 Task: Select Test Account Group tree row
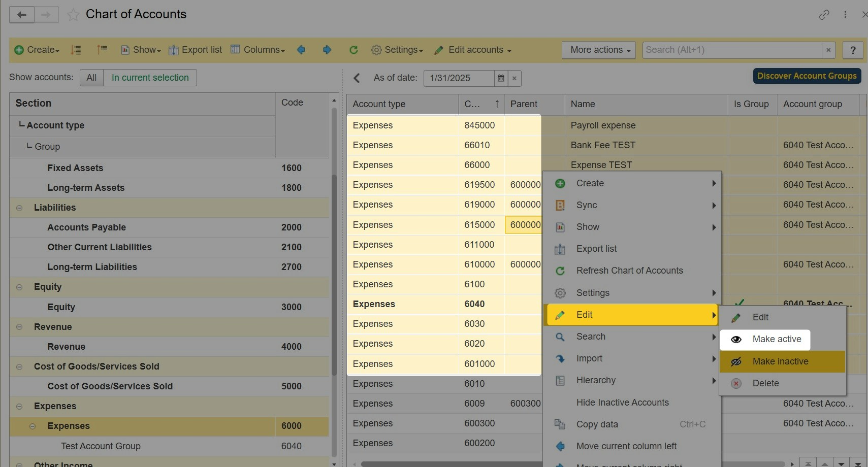coord(169,446)
